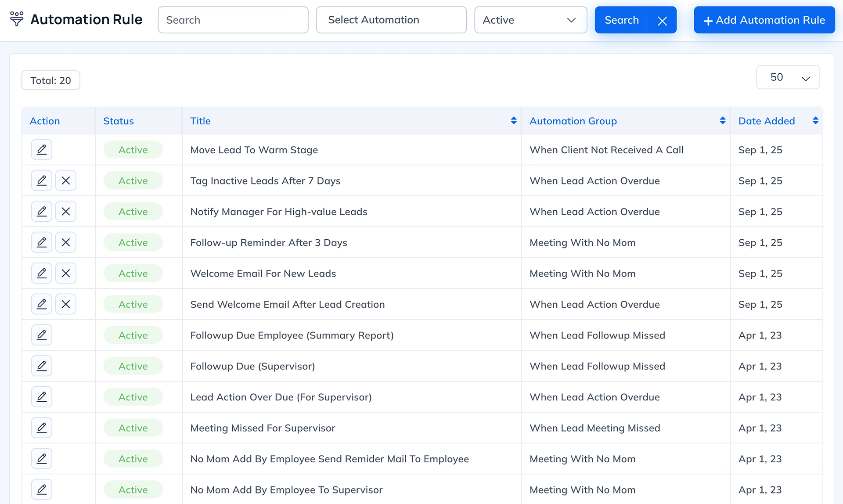Open the Select Automation dropdown
The width and height of the screenshot is (843, 504).
tap(391, 20)
